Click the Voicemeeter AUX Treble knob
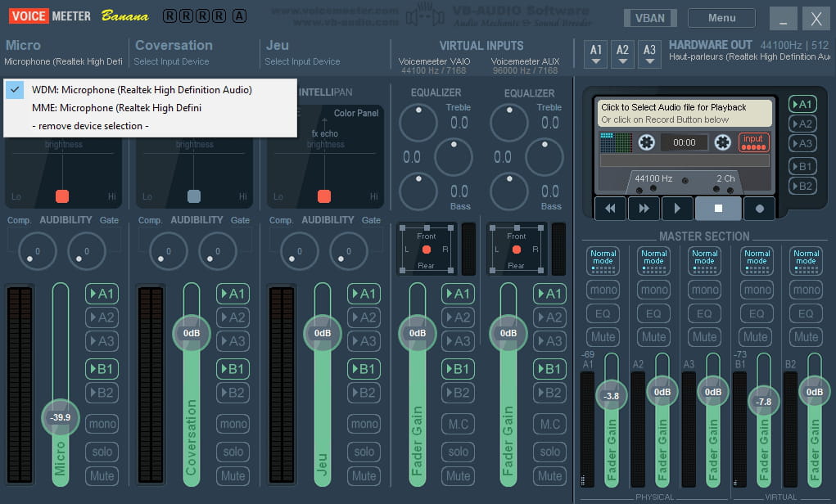Screen dimensions: 836x504 (x=509, y=122)
